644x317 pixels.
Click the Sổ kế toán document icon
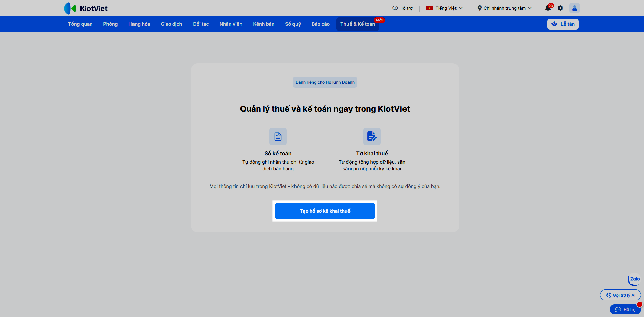(x=278, y=137)
